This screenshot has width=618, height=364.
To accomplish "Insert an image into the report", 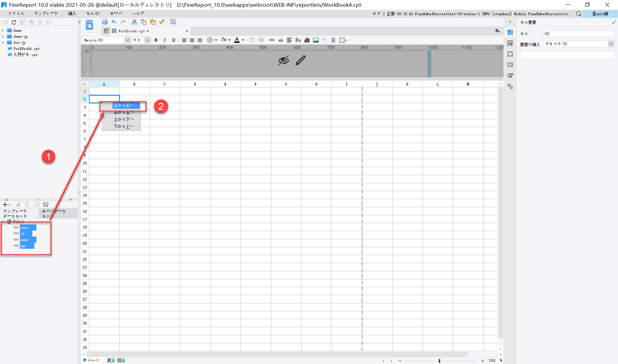I will coord(315,40).
